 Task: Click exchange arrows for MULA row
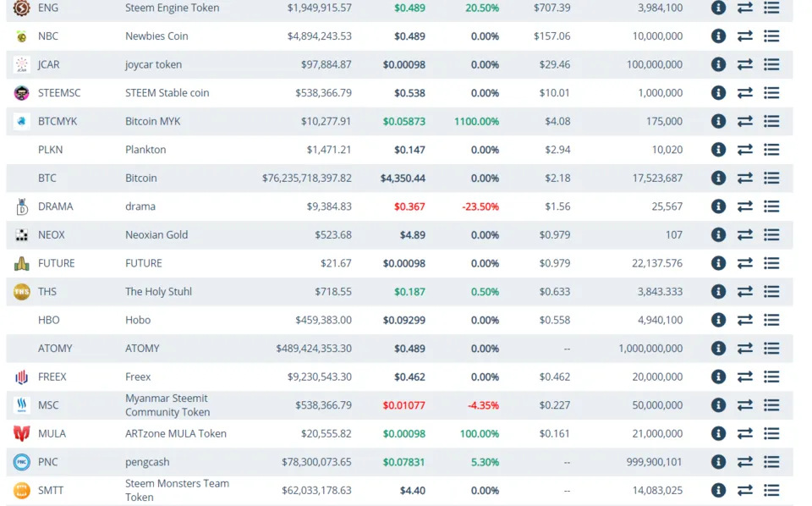[x=744, y=433]
